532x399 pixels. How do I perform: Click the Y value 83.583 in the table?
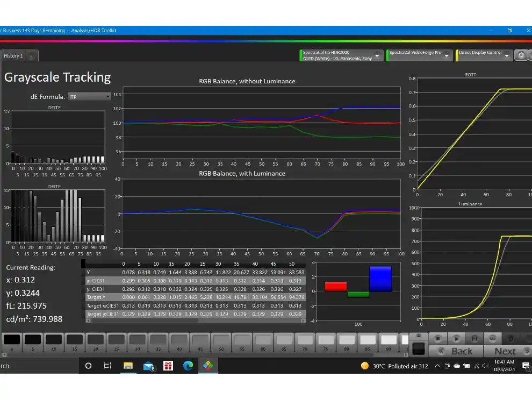click(297, 272)
